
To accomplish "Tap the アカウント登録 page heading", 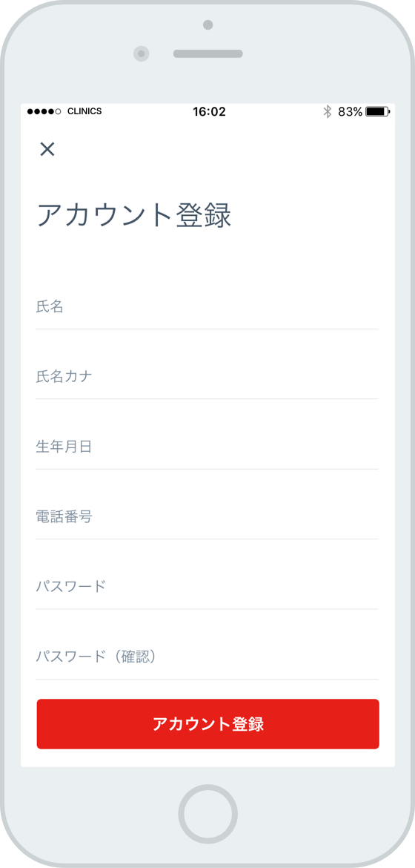I will [x=134, y=215].
